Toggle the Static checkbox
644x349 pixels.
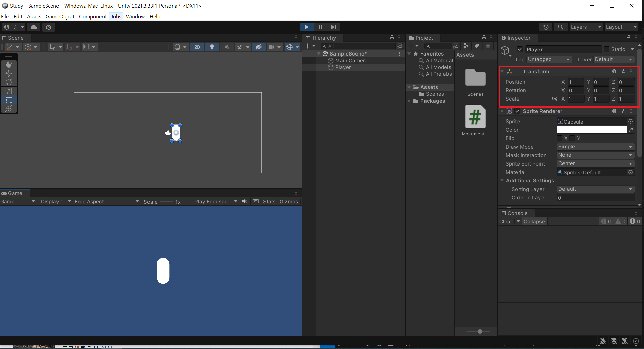coord(606,49)
